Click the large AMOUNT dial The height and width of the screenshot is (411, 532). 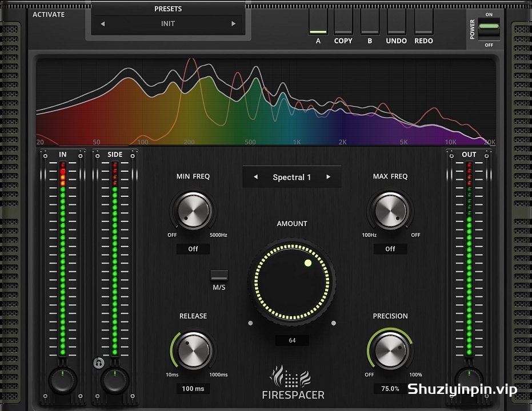click(x=292, y=282)
